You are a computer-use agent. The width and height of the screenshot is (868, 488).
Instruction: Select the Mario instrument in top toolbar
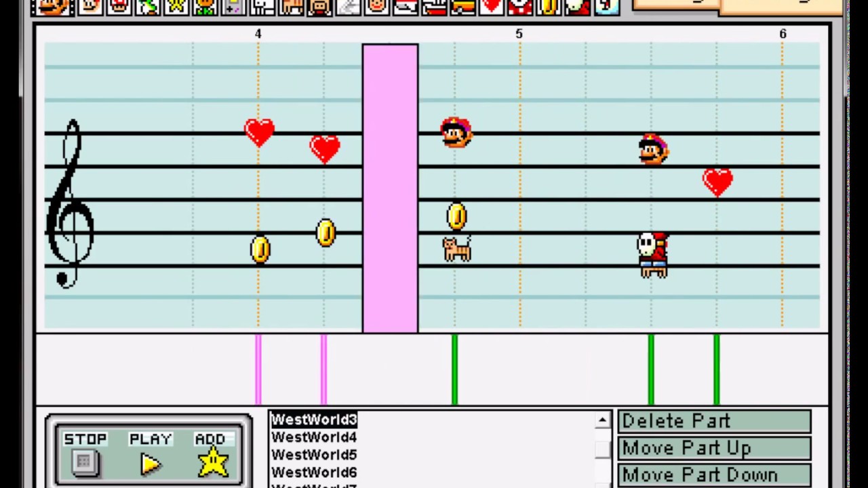(54, 7)
